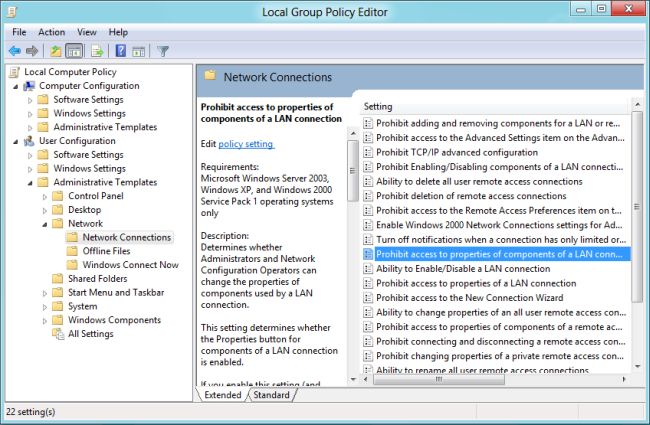Select Network Connections in the tree

pos(126,237)
